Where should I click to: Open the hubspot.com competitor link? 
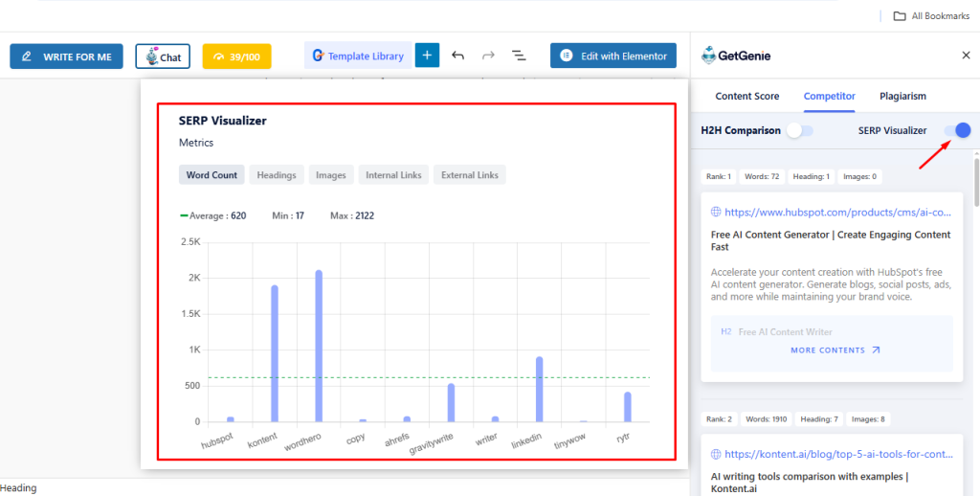coord(837,213)
